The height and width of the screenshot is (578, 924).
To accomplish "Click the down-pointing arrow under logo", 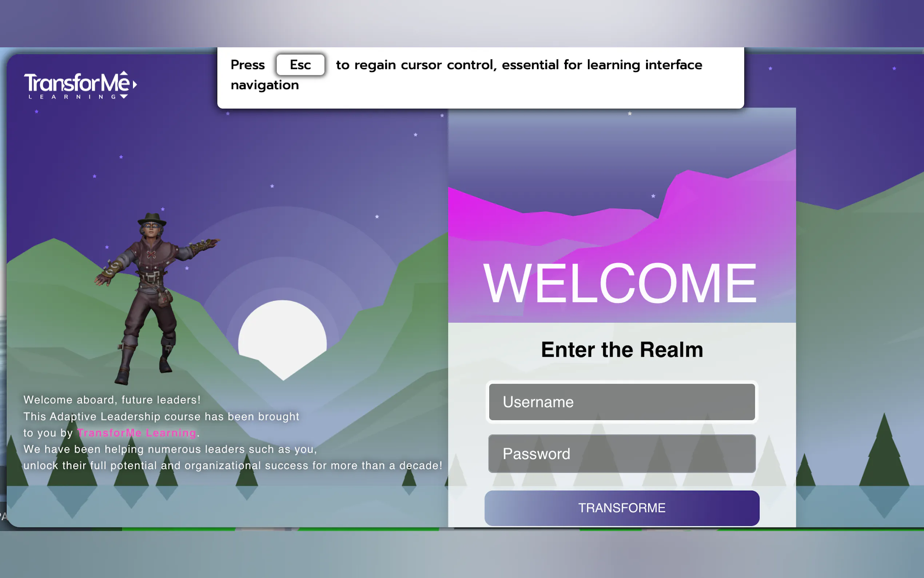I will 124,97.
